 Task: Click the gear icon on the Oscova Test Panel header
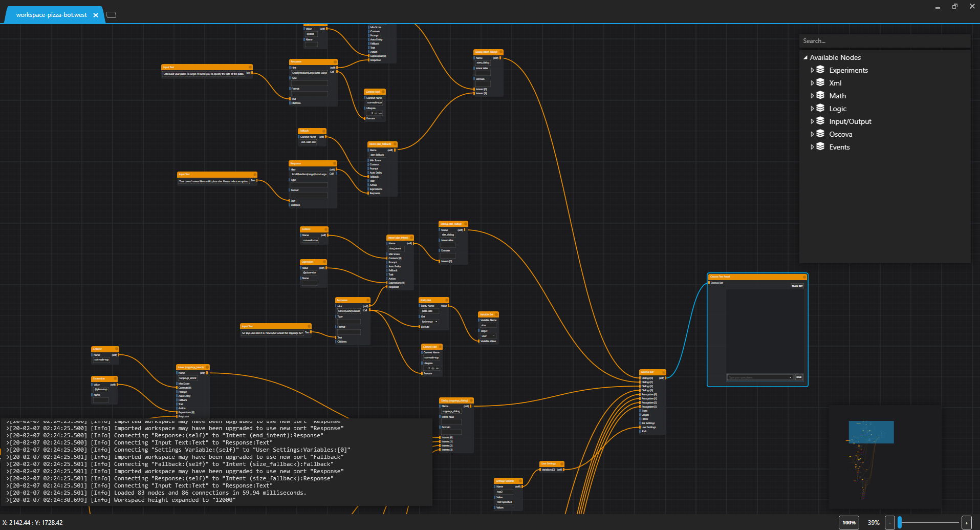click(804, 277)
